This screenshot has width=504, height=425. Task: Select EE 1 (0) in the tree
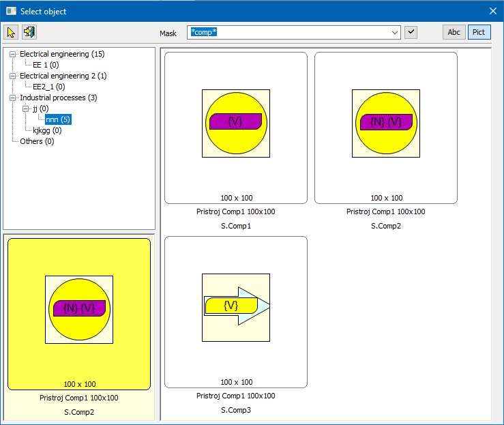pos(48,65)
